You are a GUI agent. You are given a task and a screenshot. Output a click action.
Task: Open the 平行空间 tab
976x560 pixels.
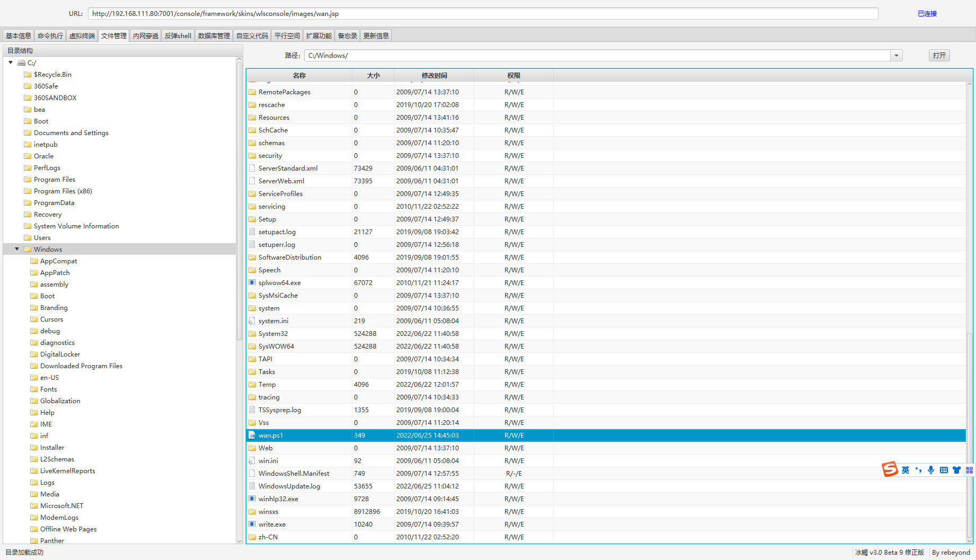pyautogui.click(x=287, y=35)
